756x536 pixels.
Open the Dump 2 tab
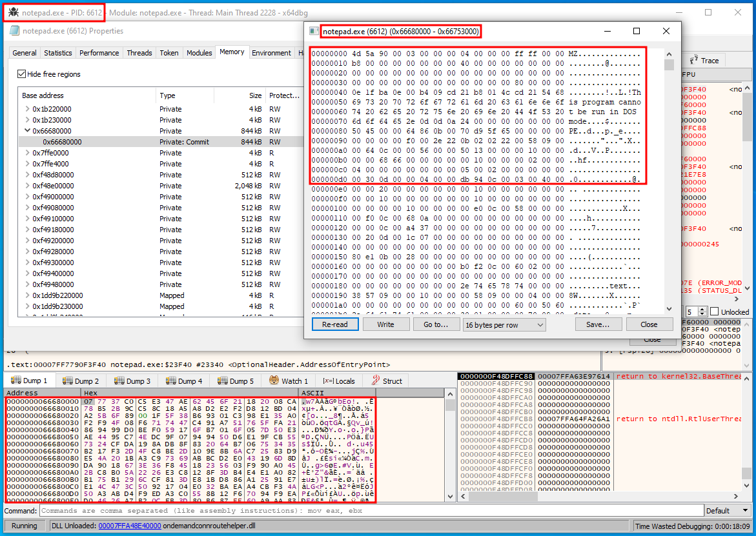point(81,381)
